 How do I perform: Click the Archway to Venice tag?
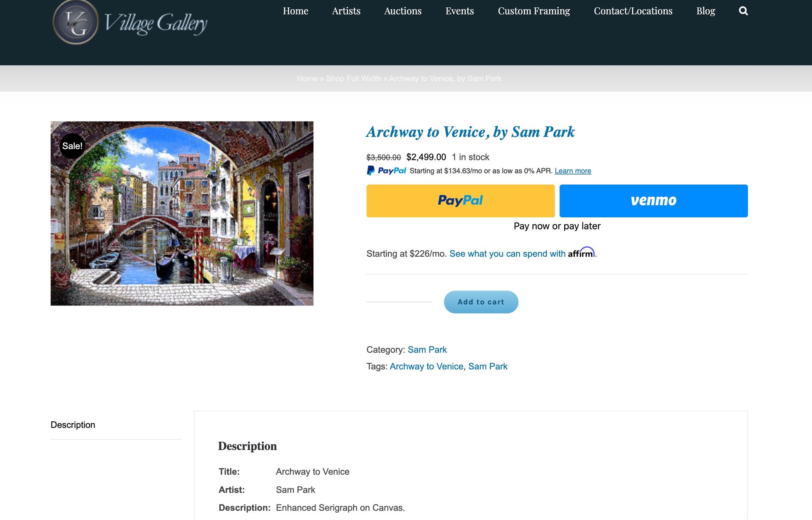click(x=426, y=366)
